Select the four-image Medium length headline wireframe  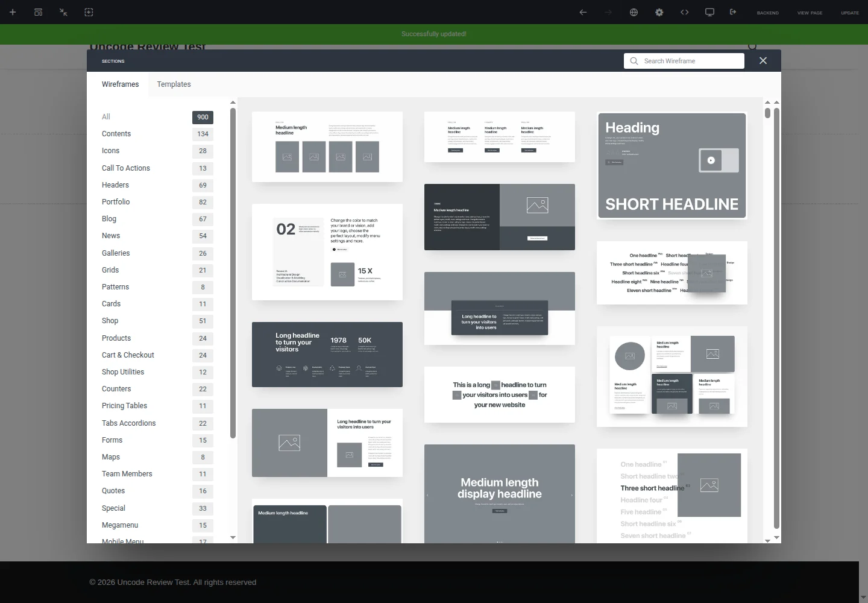tap(327, 147)
